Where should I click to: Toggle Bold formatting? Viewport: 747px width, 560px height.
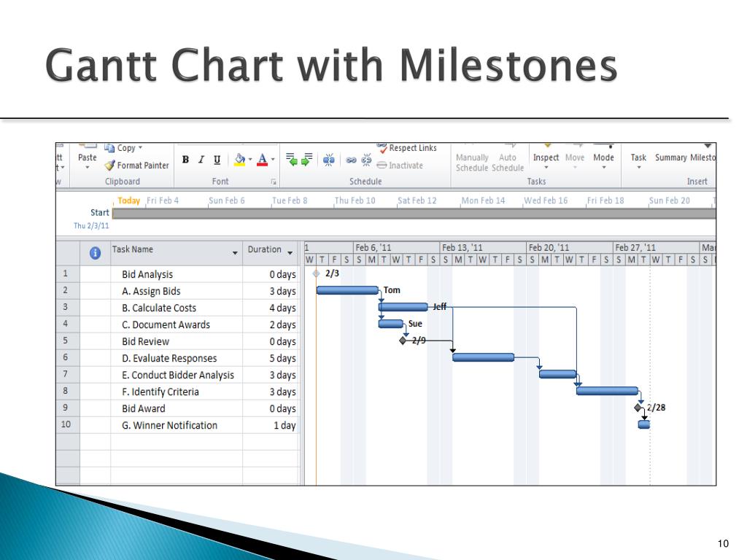click(185, 160)
